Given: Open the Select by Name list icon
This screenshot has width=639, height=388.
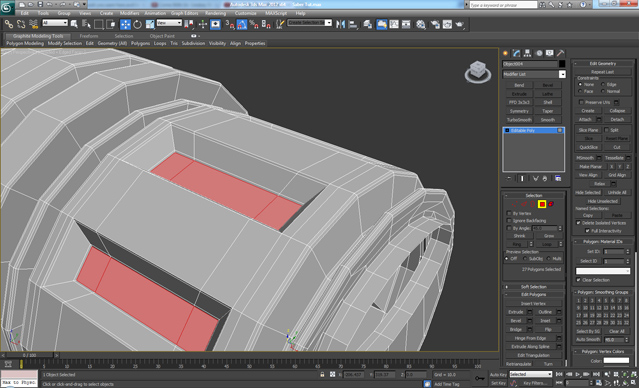Looking at the screenshot, I should click(x=86, y=24).
